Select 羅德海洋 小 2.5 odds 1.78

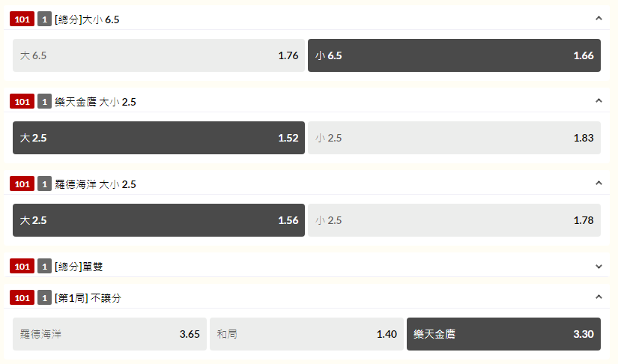(454, 219)
